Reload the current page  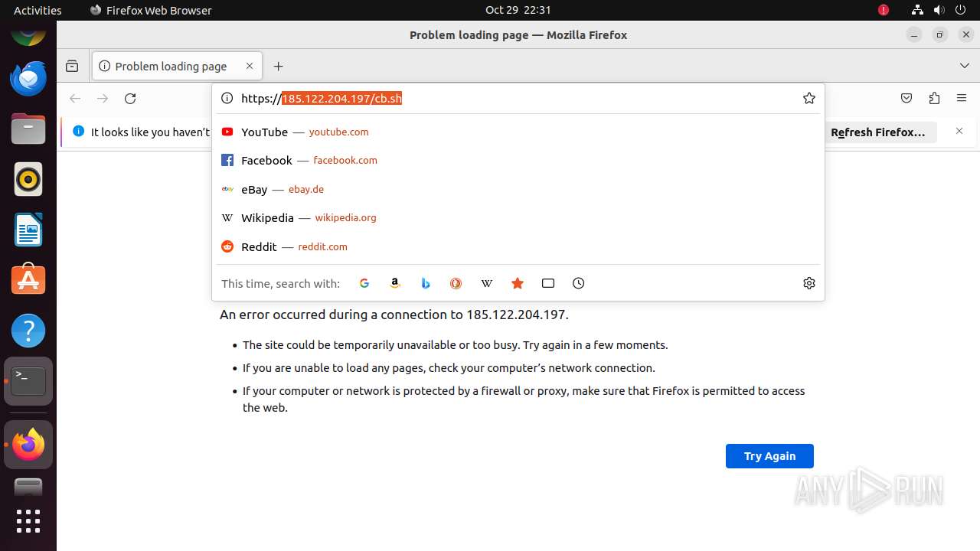click(x=130, y=98)
